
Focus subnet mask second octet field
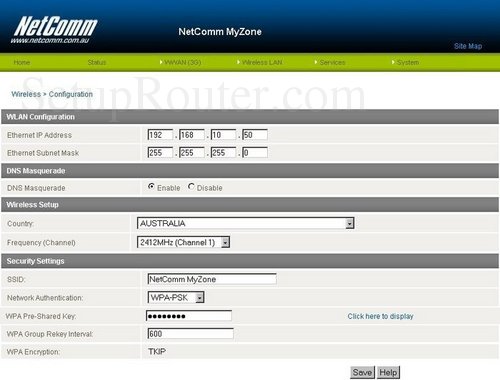click(x=192, y=153)
